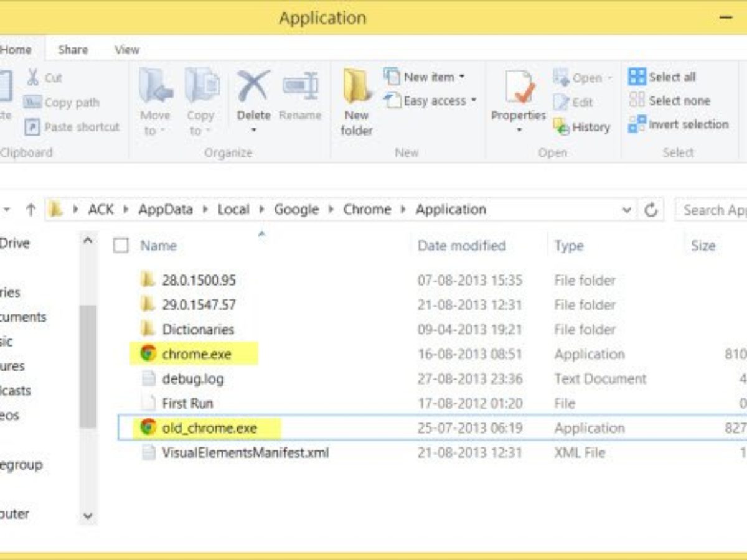
Task: Click the debug.log document icon
Action: pyautogui.click(x=148, y=378)
